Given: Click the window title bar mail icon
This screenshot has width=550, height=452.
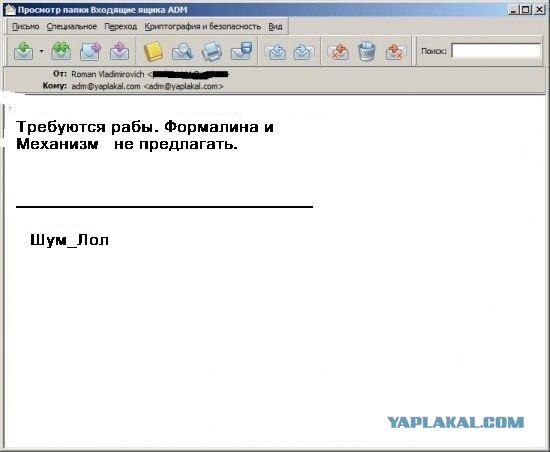Looking at the screenshot, I should [10, 10].
